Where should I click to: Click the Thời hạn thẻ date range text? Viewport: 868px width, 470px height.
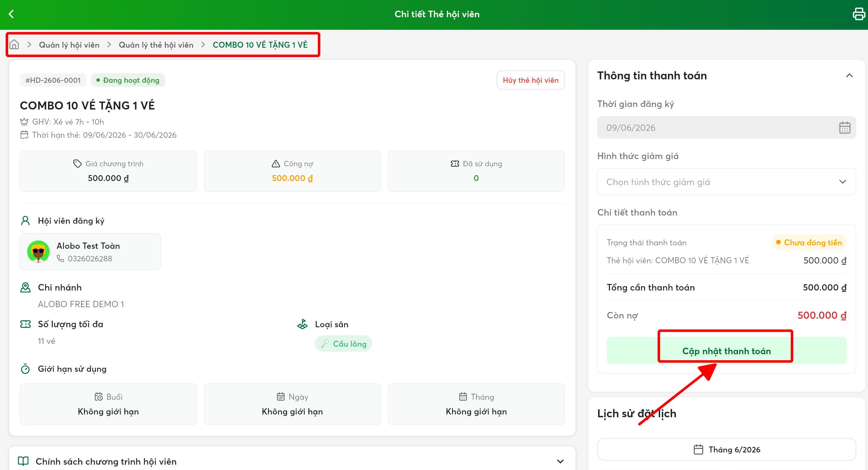tap(104, 135)
